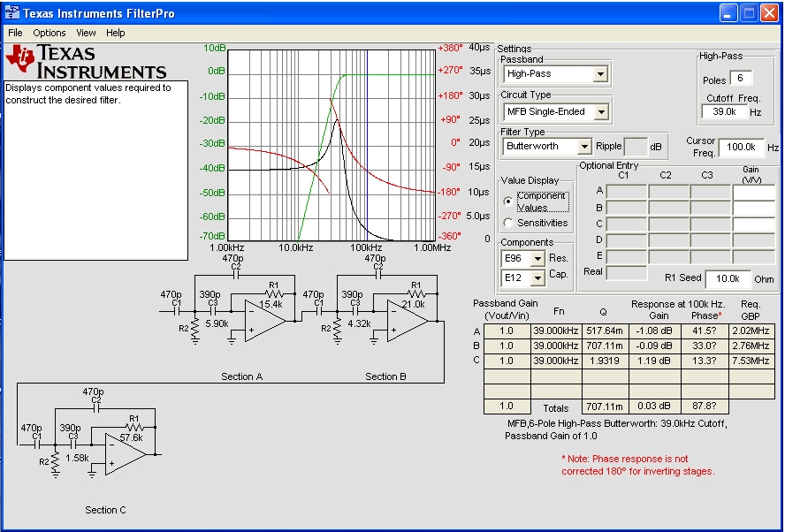
Task: Click the C2 capacitor in Section A
Action: (x=236, y=275)
